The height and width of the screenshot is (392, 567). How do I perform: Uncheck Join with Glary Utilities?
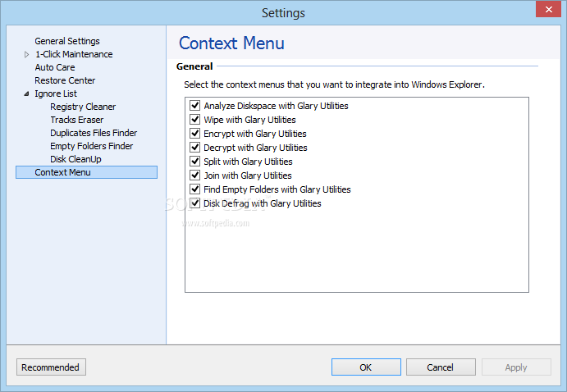click(195, 175)
